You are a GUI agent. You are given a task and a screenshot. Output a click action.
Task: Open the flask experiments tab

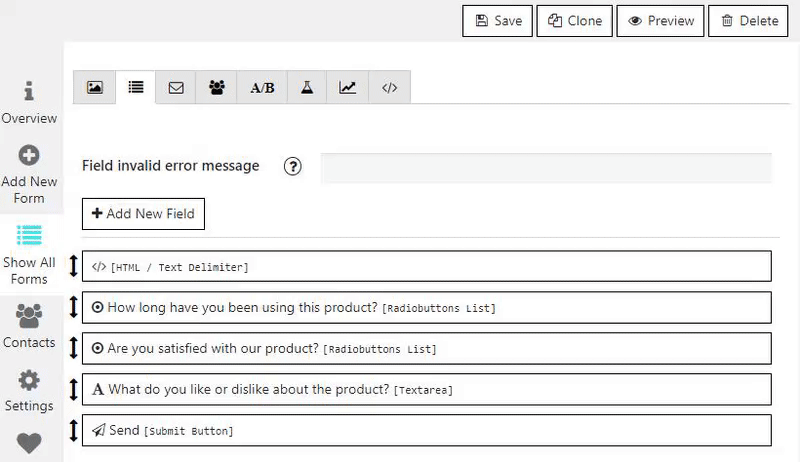coord(307,87)
